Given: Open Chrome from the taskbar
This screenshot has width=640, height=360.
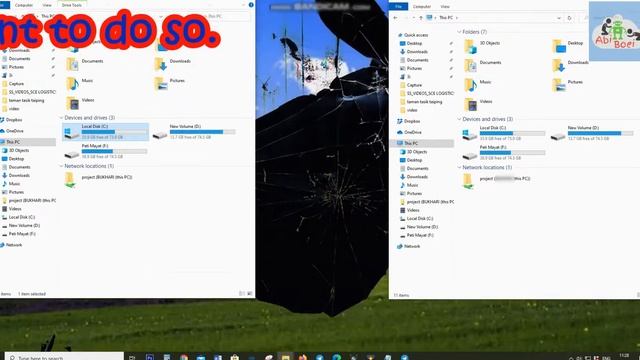Looking at the screenshot, I should click(184, 357).
